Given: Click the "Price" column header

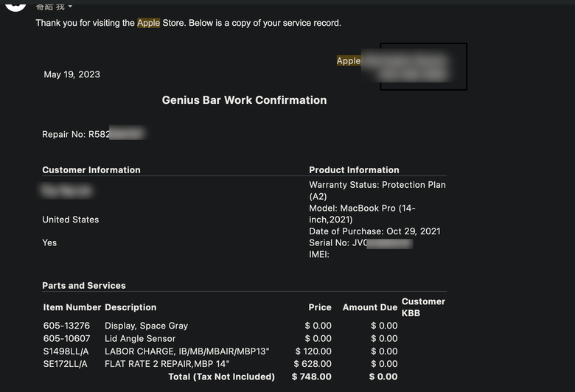Looking at the screenshot, I should [x=320, y=307].
